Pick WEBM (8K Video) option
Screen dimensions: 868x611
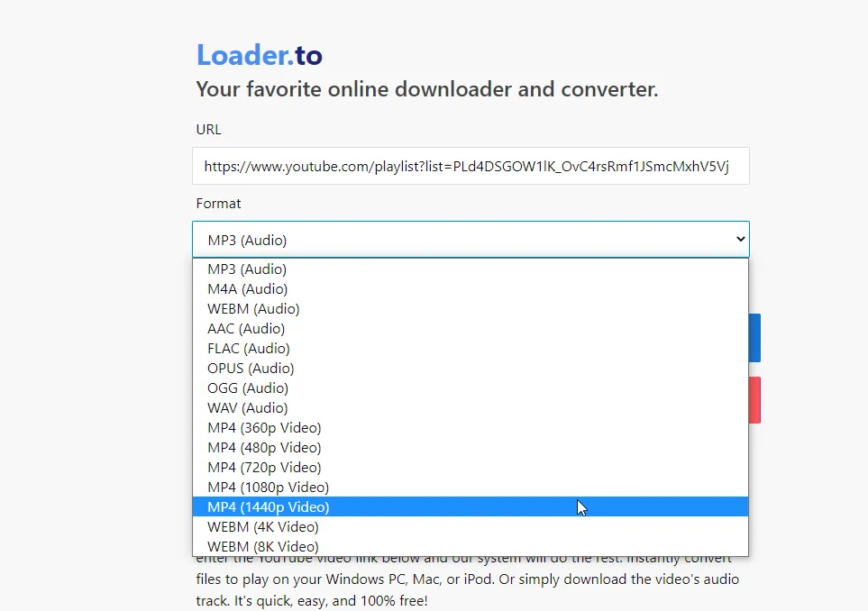471,547
